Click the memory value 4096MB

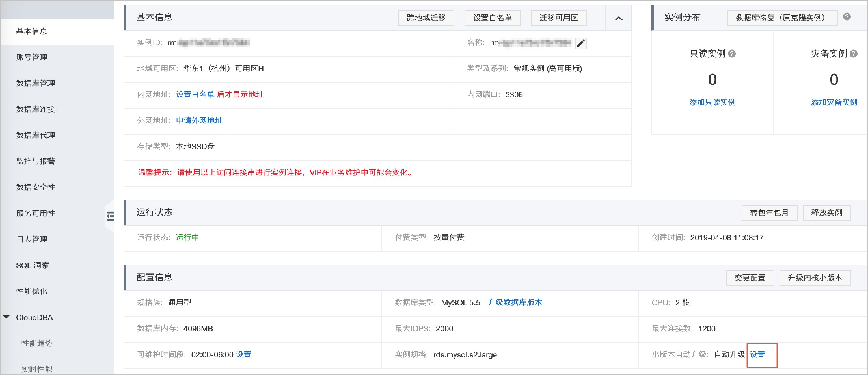click(x=198, y=328)
